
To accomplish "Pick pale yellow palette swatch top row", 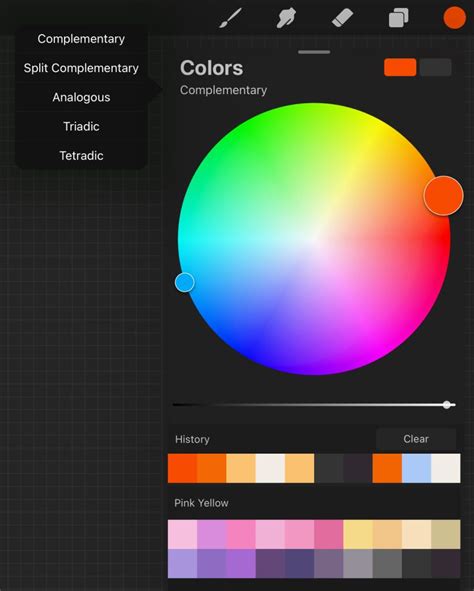I will [x=358, y=534].
